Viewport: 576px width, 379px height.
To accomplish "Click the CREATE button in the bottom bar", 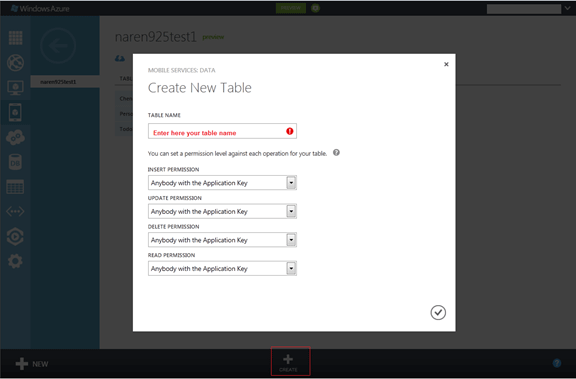I will [x=291, y=361].
